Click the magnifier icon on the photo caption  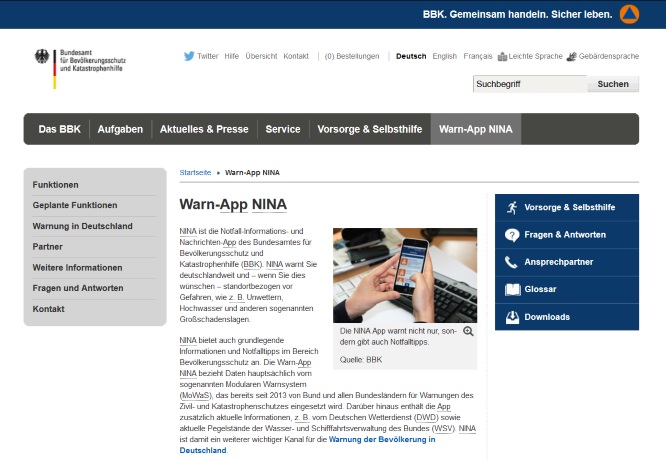tap(468, 331)
